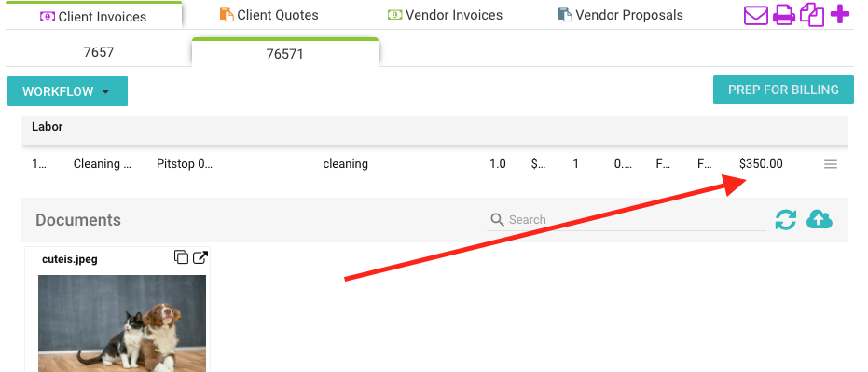Click the purple printer icon

point(784,15)
